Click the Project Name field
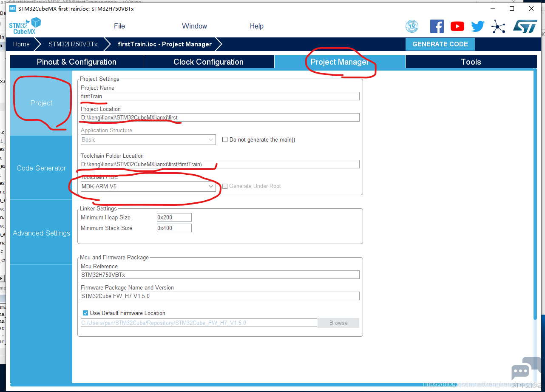Image resolution: width=545 pixels, height=392 pixels. tap(220, 96)
